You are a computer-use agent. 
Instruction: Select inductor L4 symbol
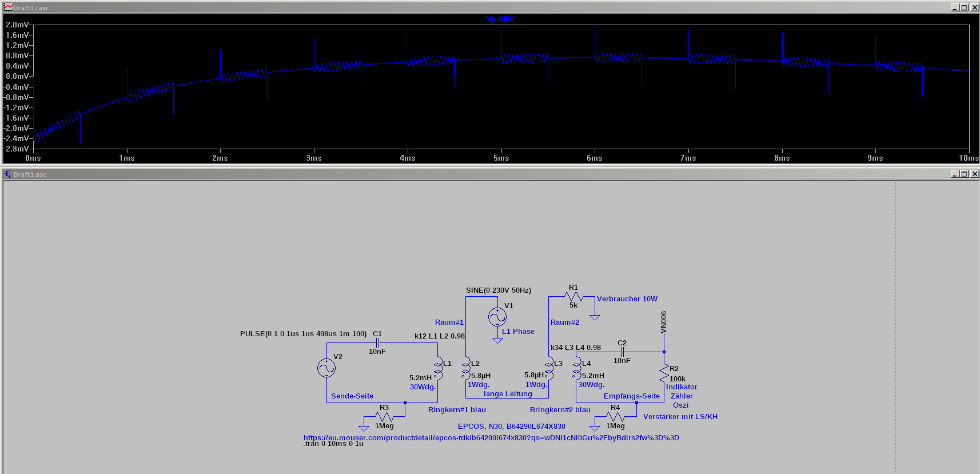577,368
